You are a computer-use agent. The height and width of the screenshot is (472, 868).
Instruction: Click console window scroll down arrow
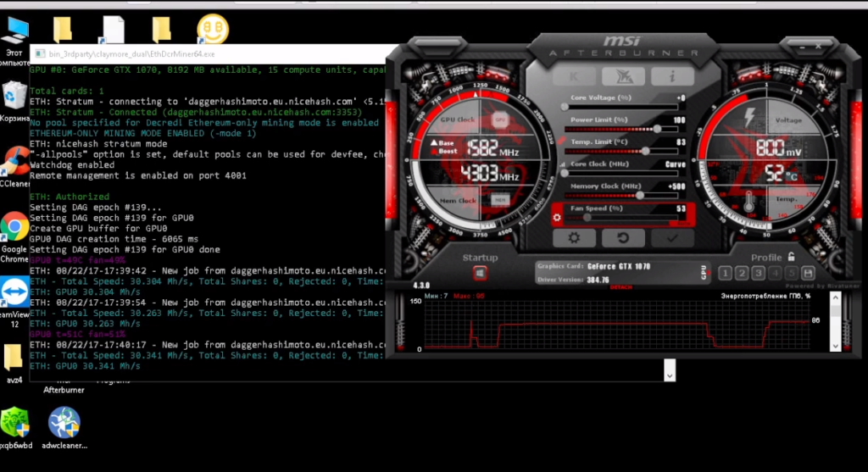tap(669, 371)
